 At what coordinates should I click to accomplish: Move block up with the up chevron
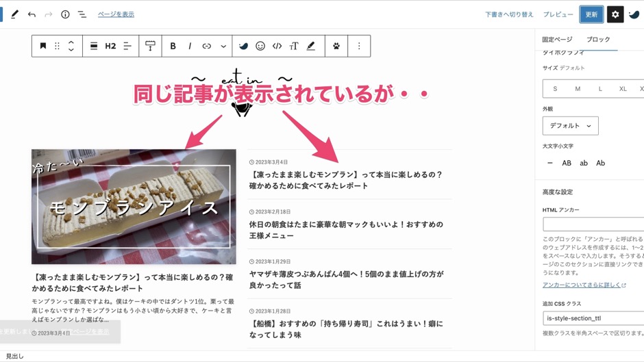click(x=71, y=42)
